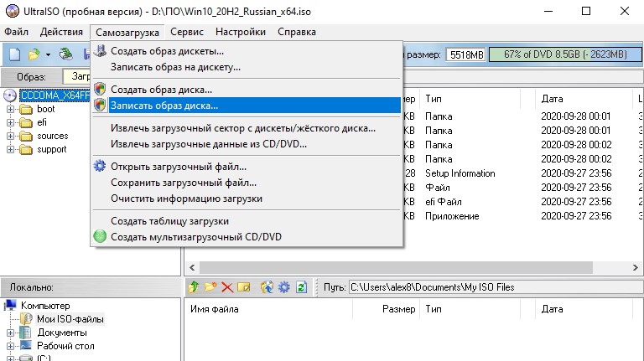Select the Мои ISO-файлы tree item
644x361 pixels.
tap(70, 319)
